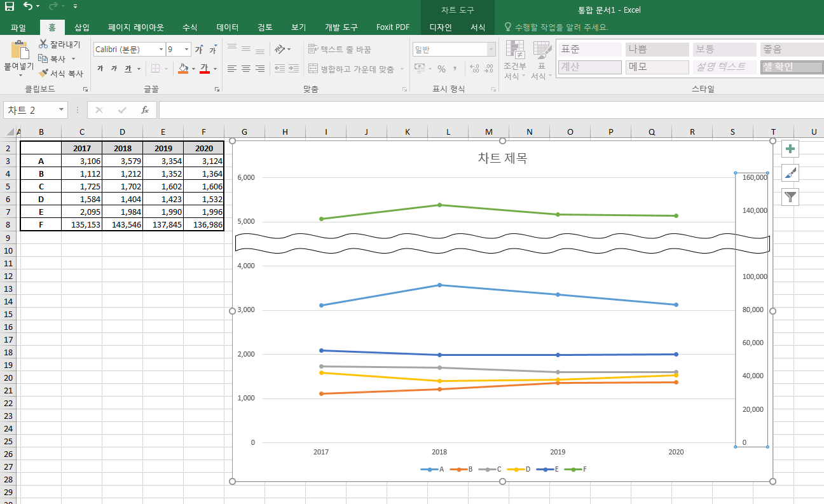Toggle center text alignment
The width and height of the screenshot is (824, 504).
246,68
